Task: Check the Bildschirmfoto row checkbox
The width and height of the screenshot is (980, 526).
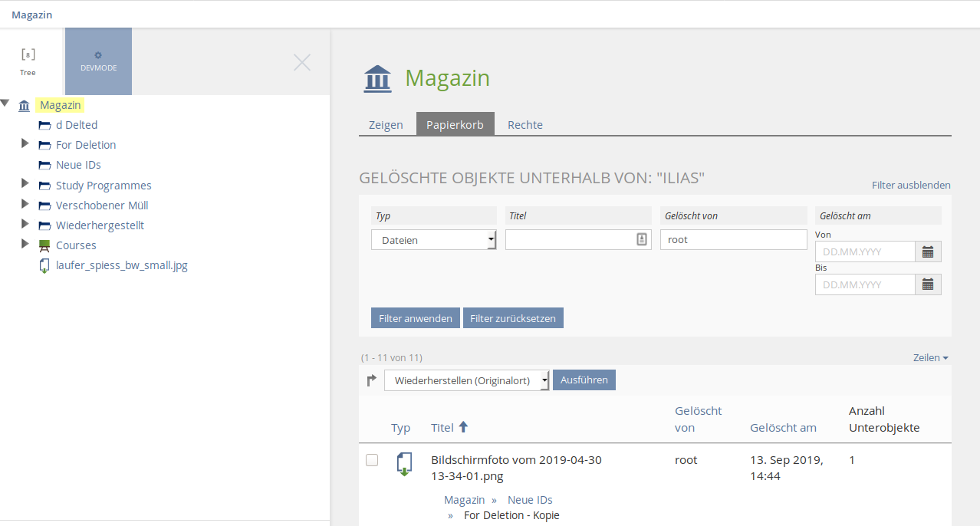Action: 372,460
